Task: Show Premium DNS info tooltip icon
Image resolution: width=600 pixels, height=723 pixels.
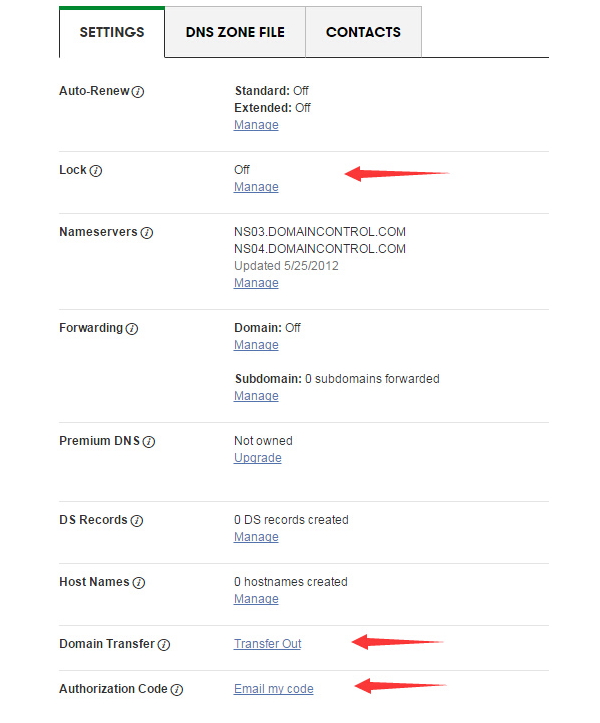Action: tap(150, 442)
